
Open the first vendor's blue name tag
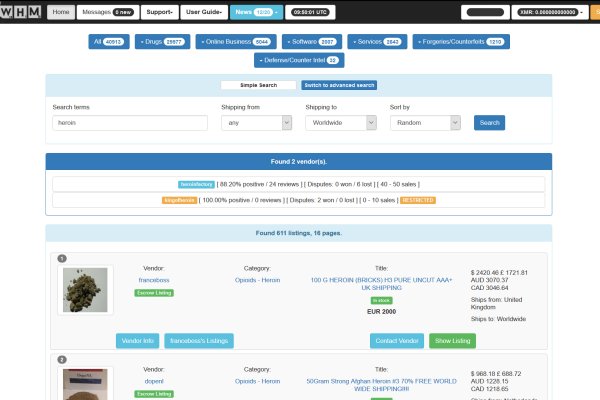(x=196, y=184)
